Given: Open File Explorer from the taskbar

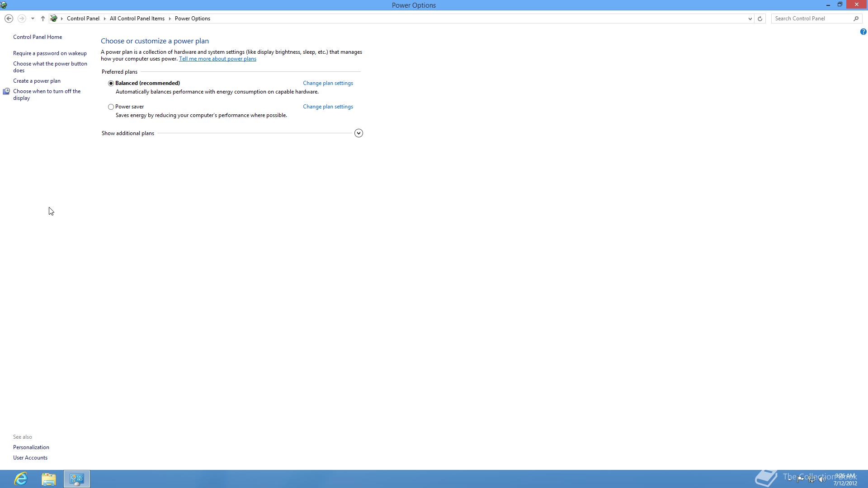Looking at the screenshot, I should pos(49,479).
